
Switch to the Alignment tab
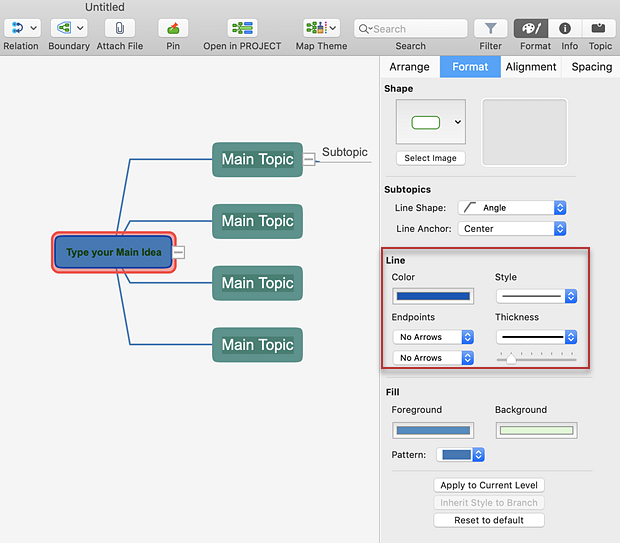[x=530, y=67]
